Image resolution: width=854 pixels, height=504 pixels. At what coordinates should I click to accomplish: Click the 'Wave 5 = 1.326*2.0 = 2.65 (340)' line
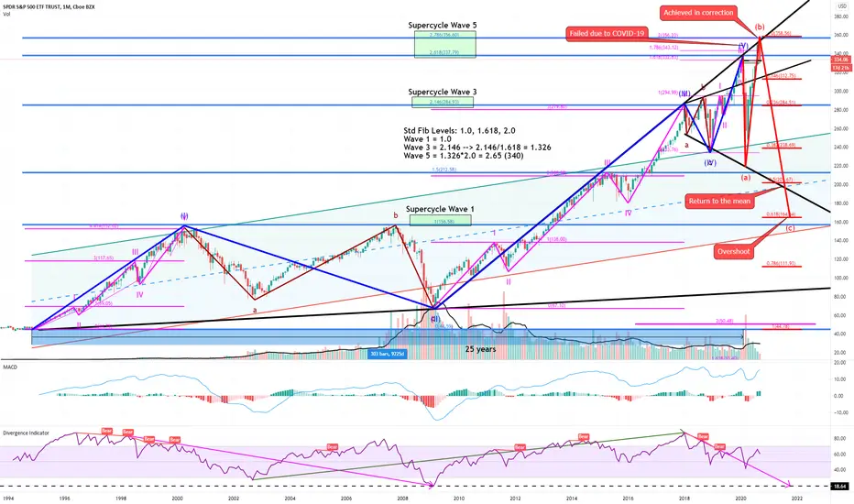(x=464, y=156)
